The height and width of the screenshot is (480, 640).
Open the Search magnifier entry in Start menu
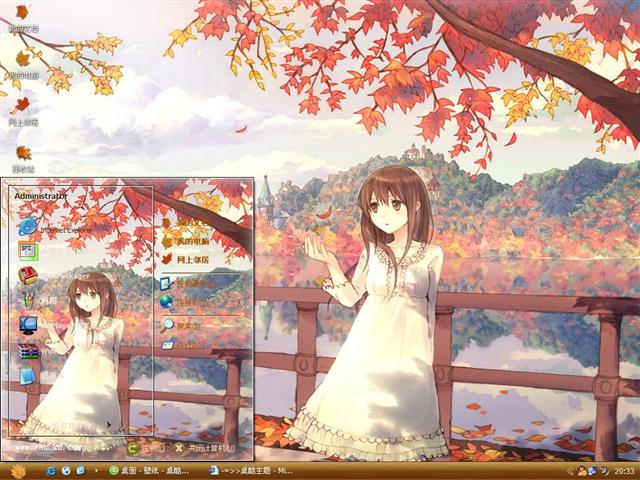(x=181, y=325)
